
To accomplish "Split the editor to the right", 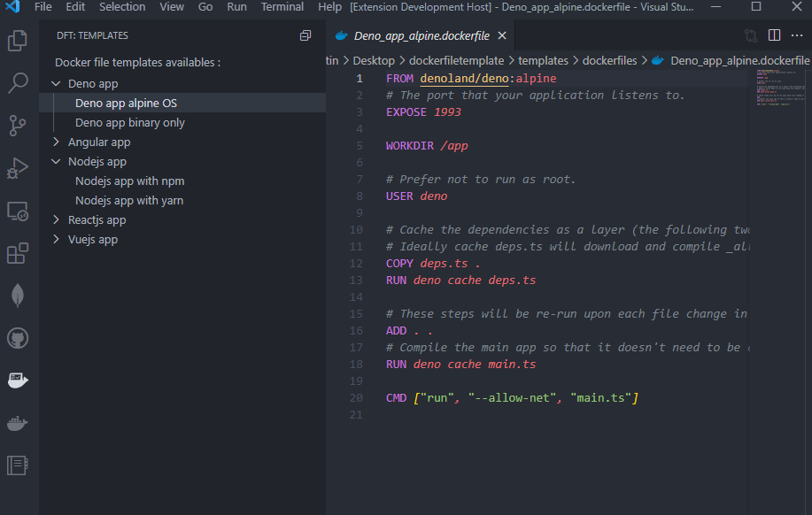I will (774, 35).
